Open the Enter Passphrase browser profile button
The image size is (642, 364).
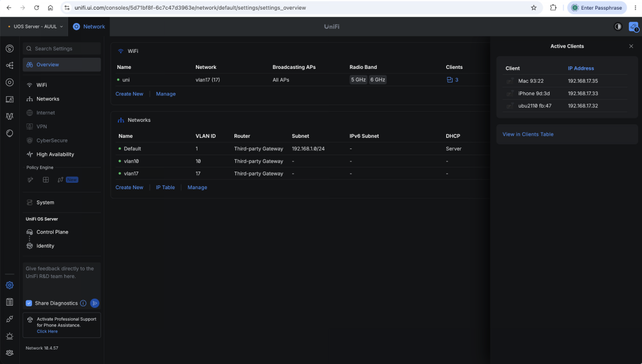597,8
